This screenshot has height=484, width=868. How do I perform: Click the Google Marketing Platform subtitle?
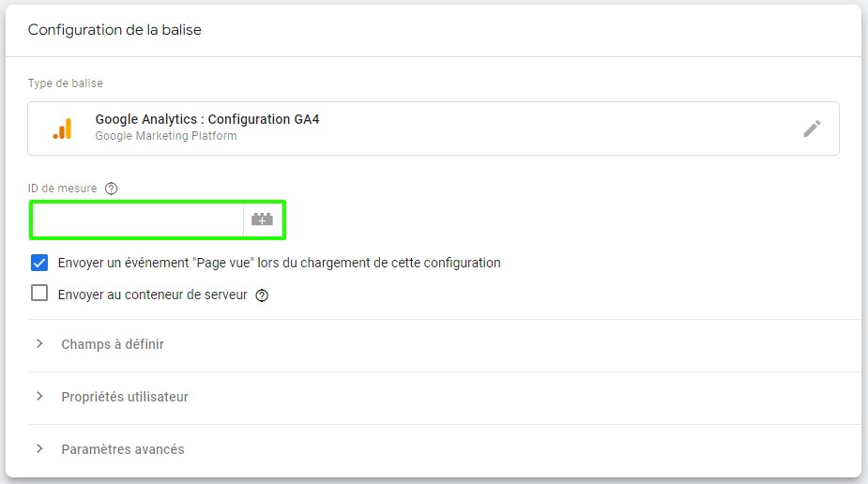(166, 136)
